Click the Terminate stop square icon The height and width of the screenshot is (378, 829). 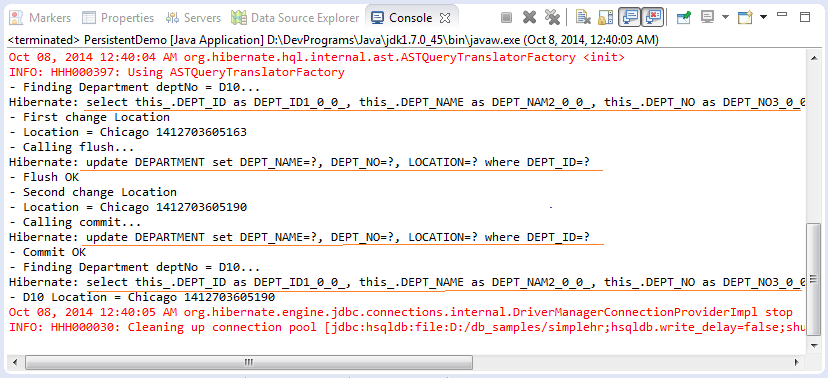tap(506, 18)
